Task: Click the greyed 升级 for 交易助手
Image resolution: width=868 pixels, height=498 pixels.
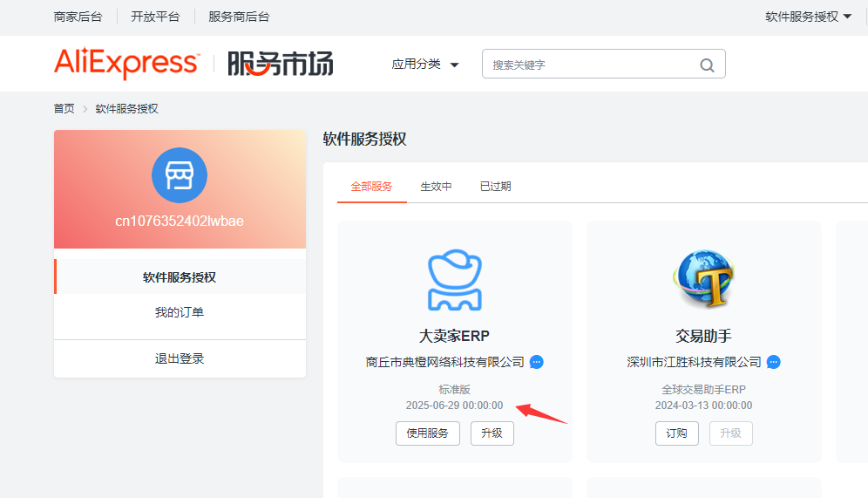Action: point(730,433)
